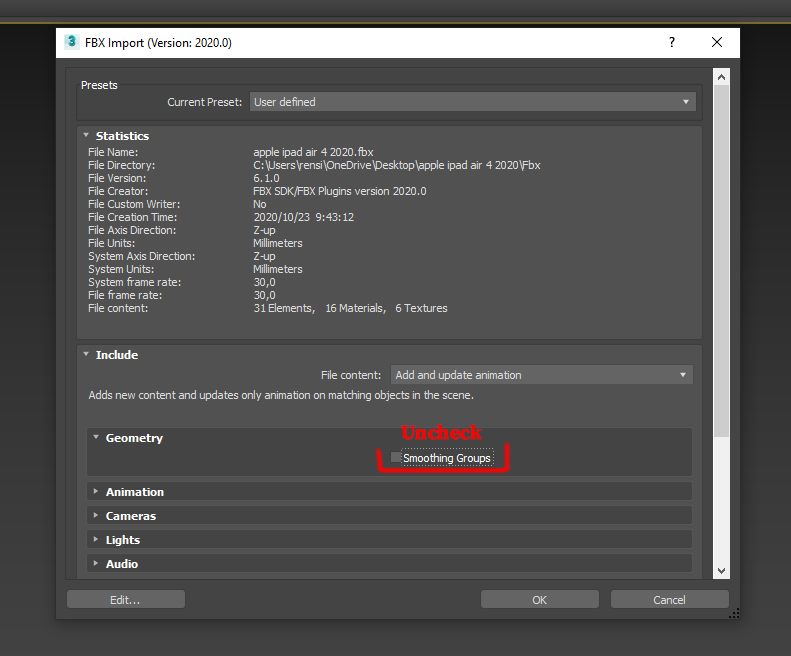The width and height of the screenshot is (791, 656).
Task: Click the vertical scrollbar thumb
Action: 721,261
